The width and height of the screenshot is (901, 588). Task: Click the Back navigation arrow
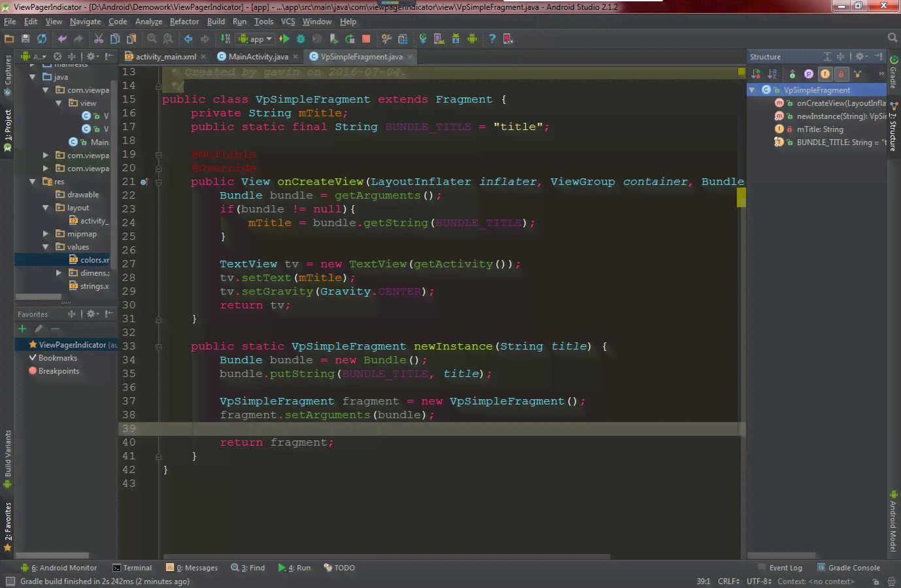[x=188, y=39]
